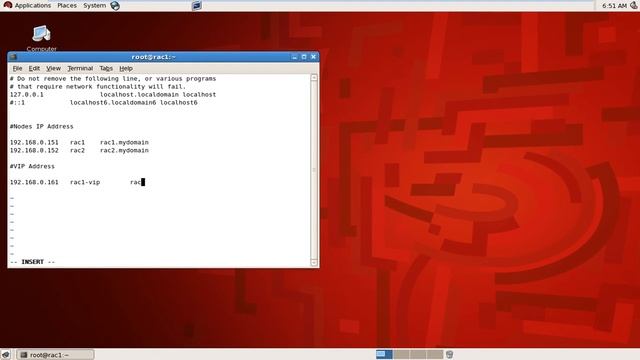
Task: Open the Applications menu in top panel
Action: (27, 5)
